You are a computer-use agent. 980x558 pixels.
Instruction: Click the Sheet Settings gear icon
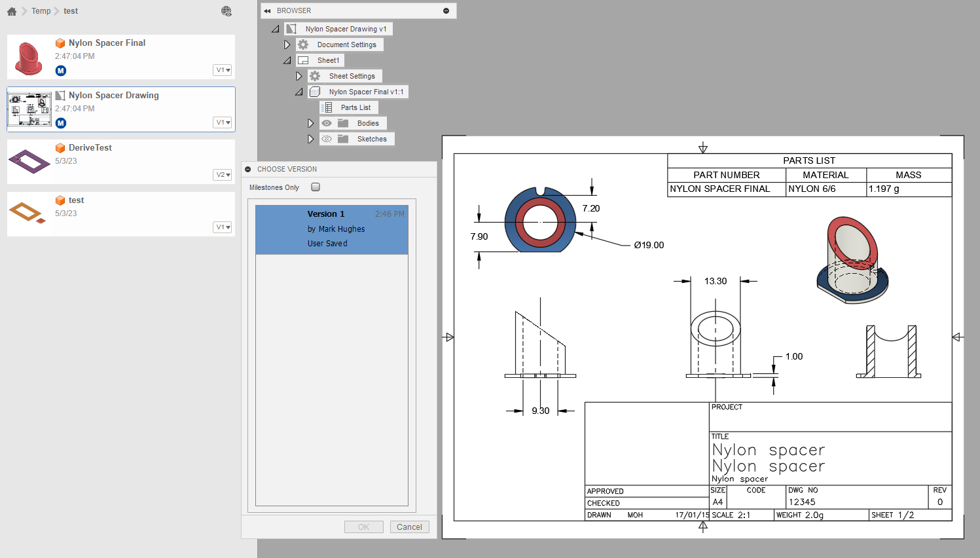[315, 76]
